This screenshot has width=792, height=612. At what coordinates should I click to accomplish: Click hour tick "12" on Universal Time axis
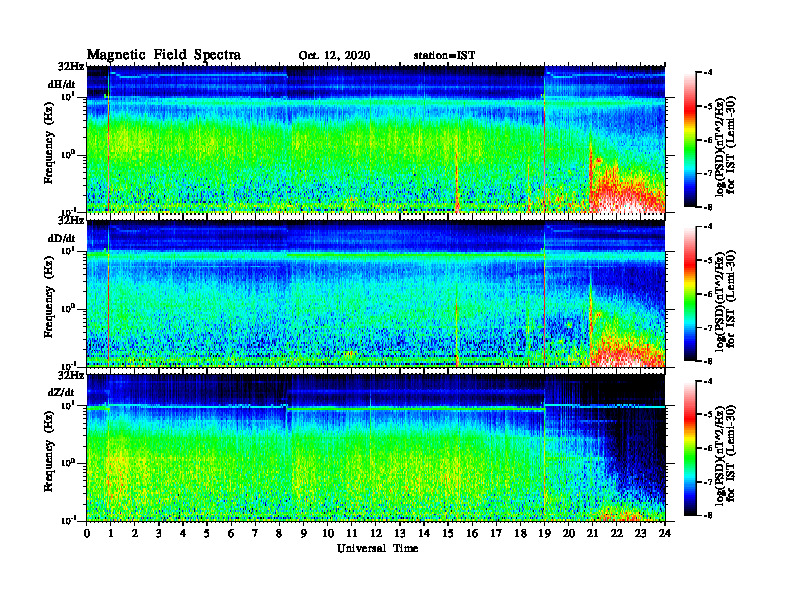click(x=376, y=533)
